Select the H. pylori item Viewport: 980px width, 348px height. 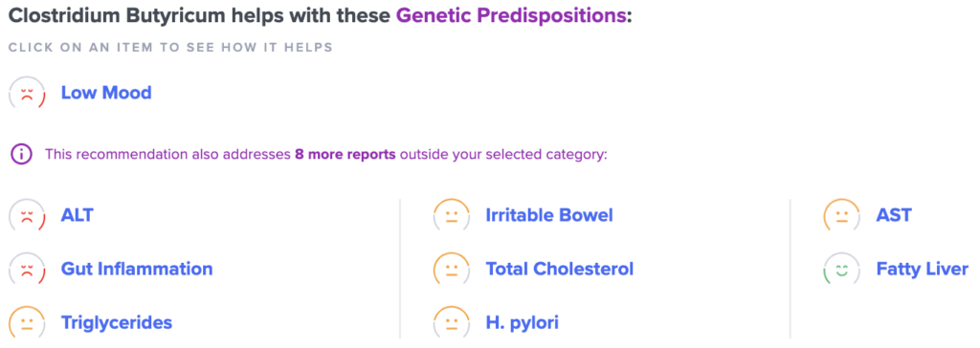tap(522, 323)
